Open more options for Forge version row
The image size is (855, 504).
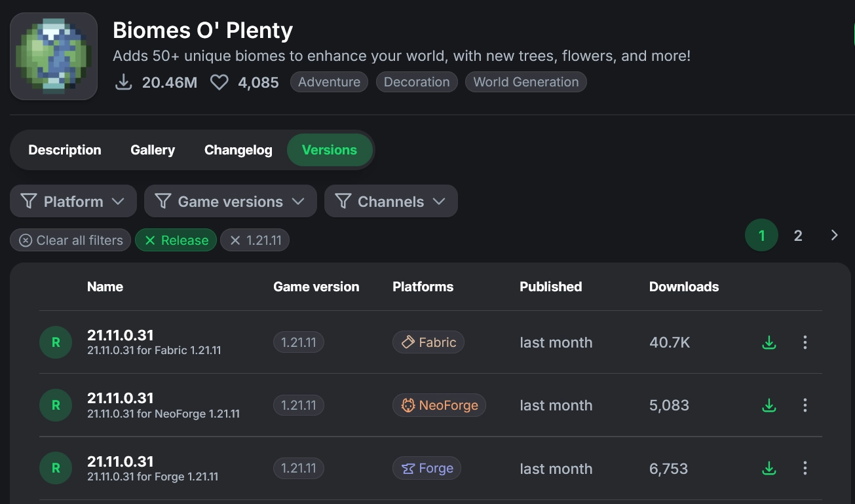805,469
